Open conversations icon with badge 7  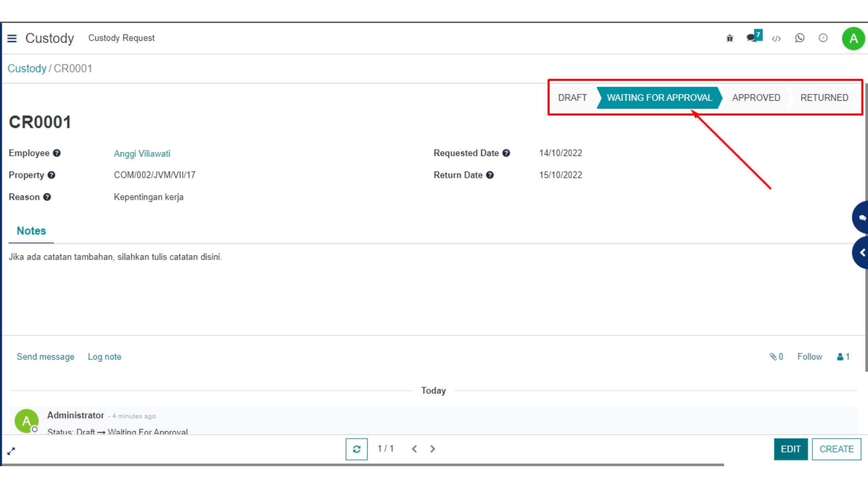(x=754, y=37)
